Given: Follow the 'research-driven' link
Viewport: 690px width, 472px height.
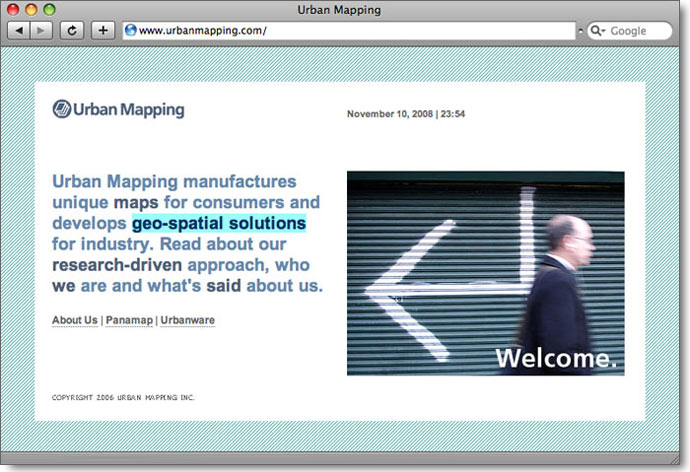Looking at the screenshot, I should point(117,265).
